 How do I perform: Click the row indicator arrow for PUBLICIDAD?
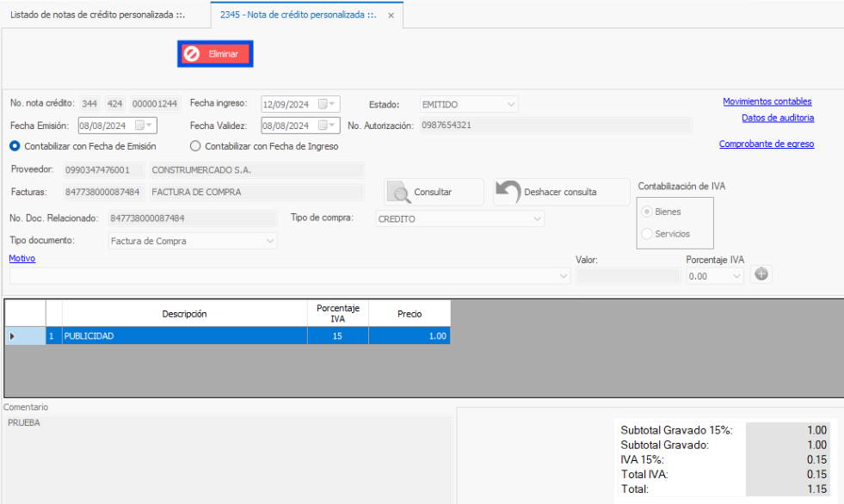click(12, 336)
